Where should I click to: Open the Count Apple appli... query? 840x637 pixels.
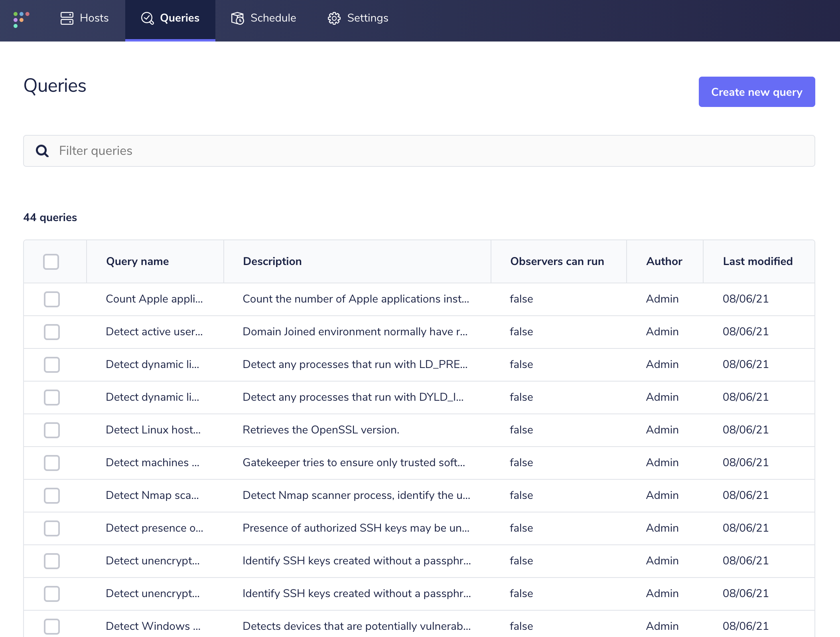tap(154, 299)
